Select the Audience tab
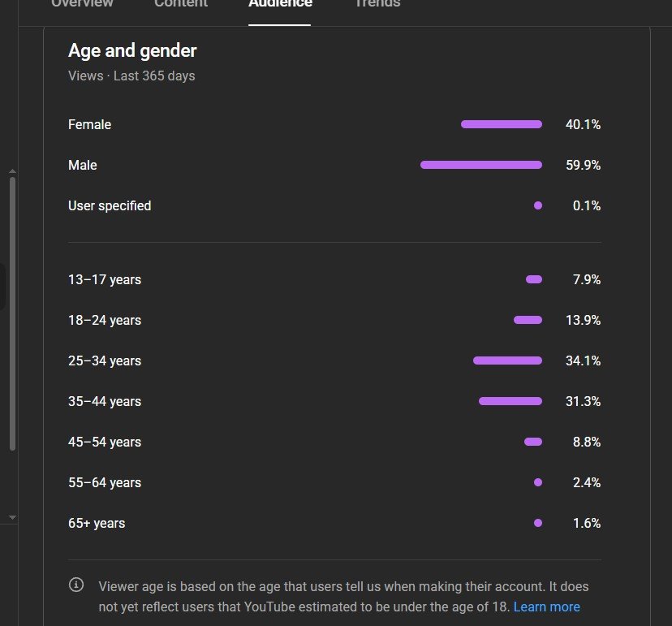The width and height of the screenshot is (672, 626). tap(280, 4)
